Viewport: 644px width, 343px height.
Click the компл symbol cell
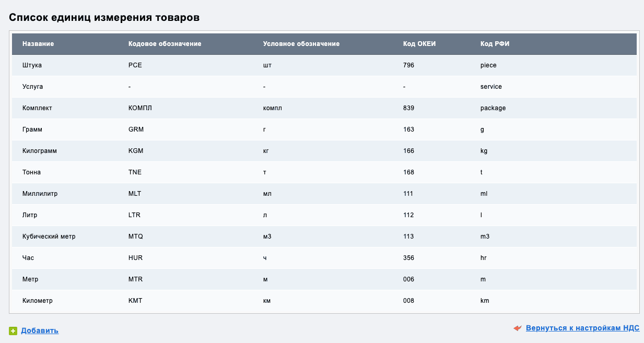273,108
